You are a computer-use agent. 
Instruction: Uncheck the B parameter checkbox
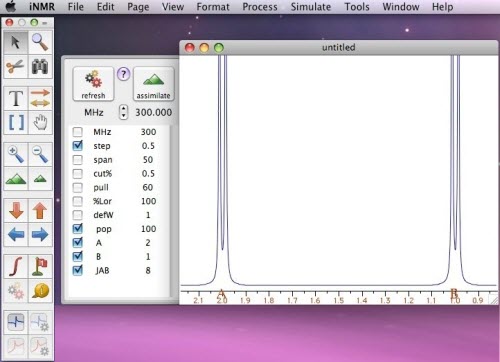pyautogui.click(x=78, y=256)
